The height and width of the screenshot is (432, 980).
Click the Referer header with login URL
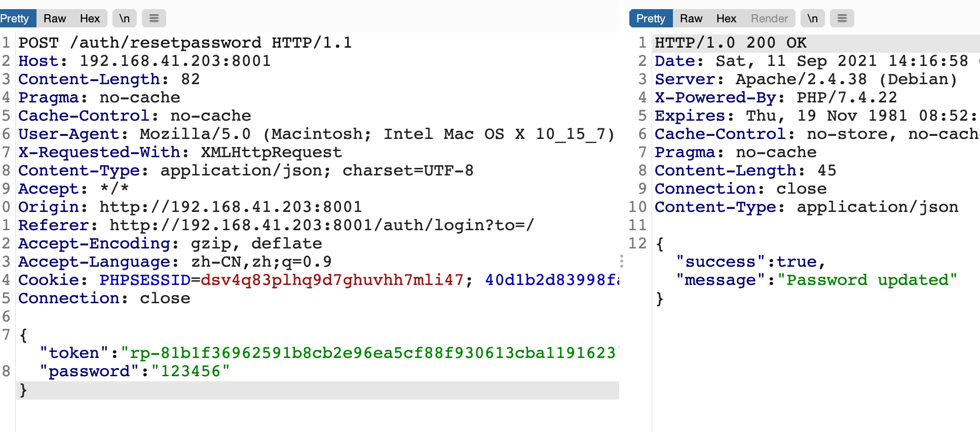click(x=277, y=225)
